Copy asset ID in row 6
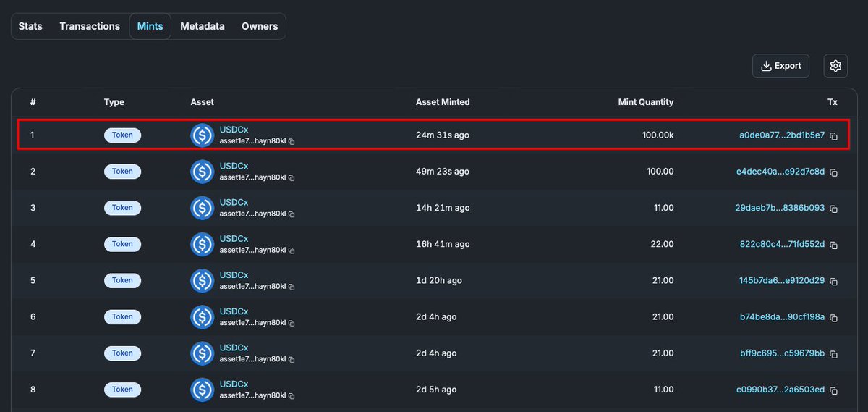The height and width of the screenshot is (412, 868). click(292, 323)
